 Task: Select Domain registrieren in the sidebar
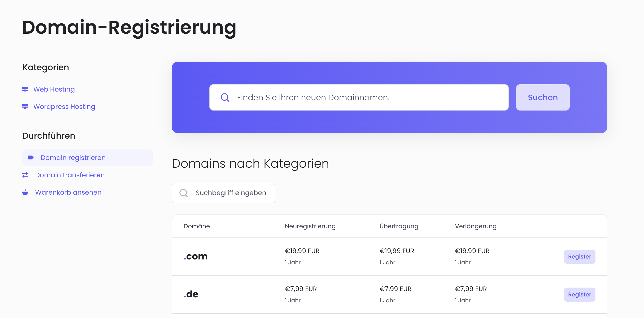(x=73, y=158)
